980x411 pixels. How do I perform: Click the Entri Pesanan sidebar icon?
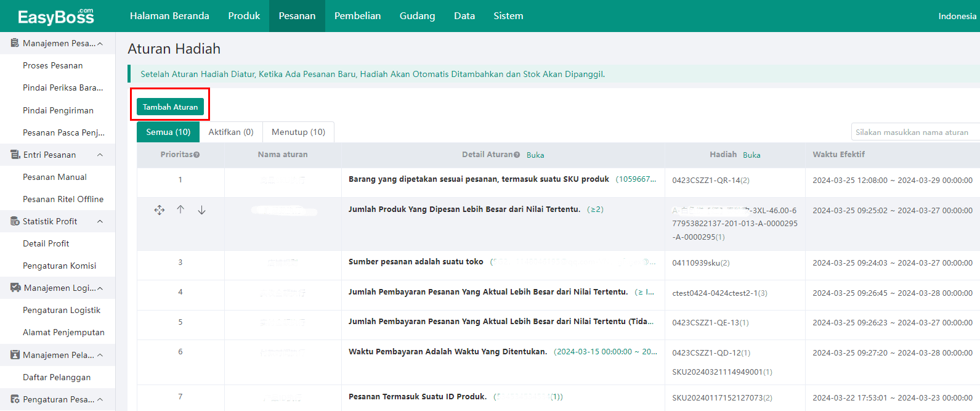pos(15,155)
